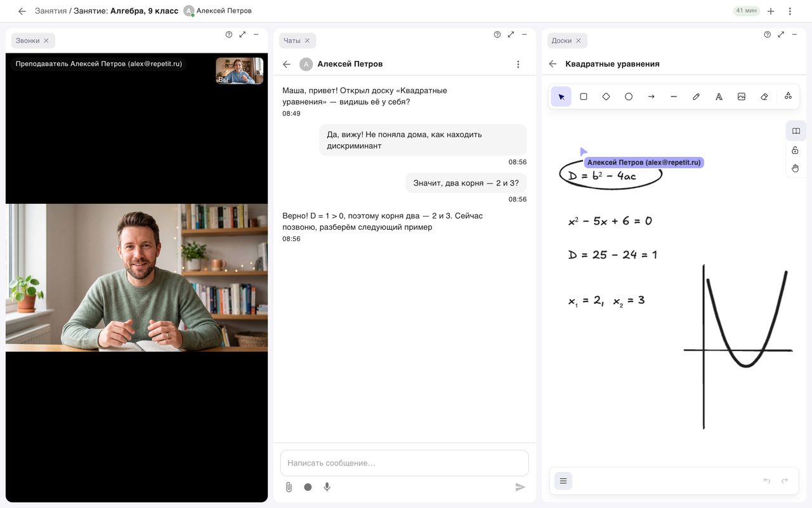Select the text tool in the board toolbar

click(719, 97)
